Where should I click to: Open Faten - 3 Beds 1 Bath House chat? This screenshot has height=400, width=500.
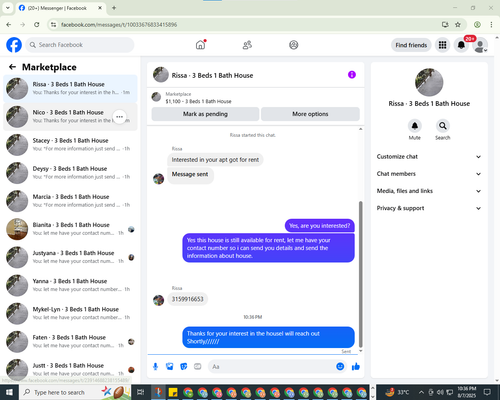tap(70, 342)
